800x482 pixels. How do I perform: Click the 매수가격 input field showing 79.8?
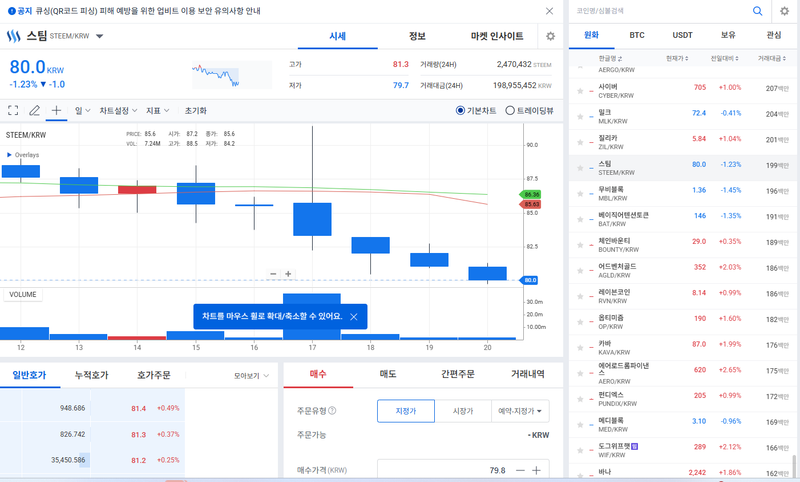click(x=444, y=470)
